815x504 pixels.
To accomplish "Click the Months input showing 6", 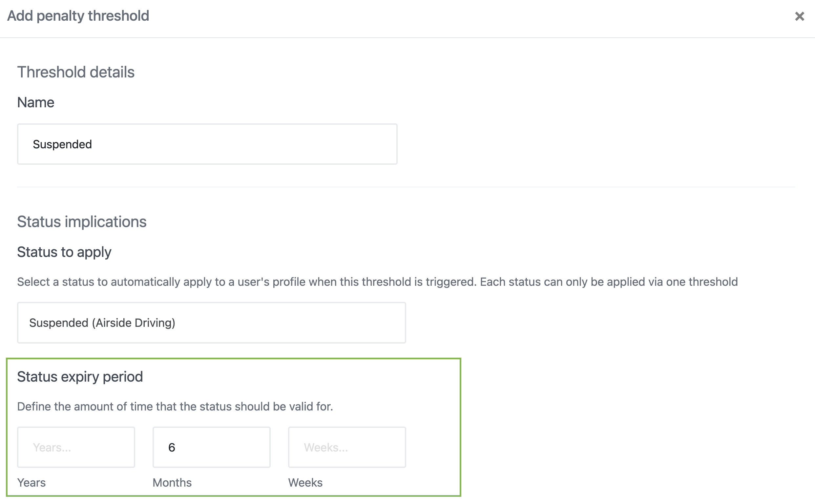I will pos(211,447).
